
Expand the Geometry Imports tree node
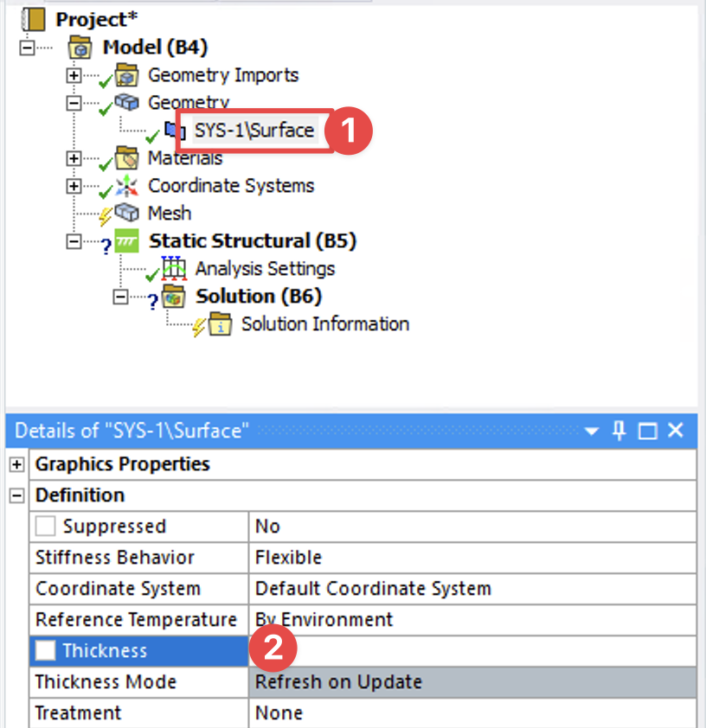coord(74,75)
